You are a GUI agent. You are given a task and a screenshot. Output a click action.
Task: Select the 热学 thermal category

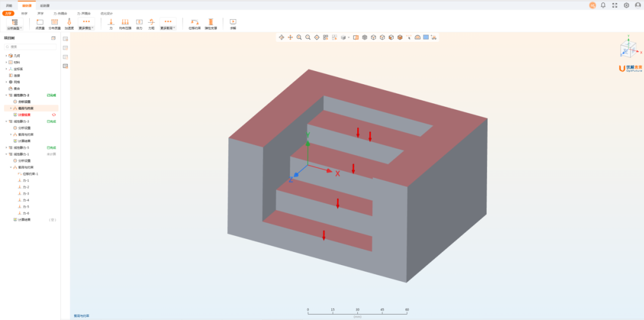coord(24,14)
